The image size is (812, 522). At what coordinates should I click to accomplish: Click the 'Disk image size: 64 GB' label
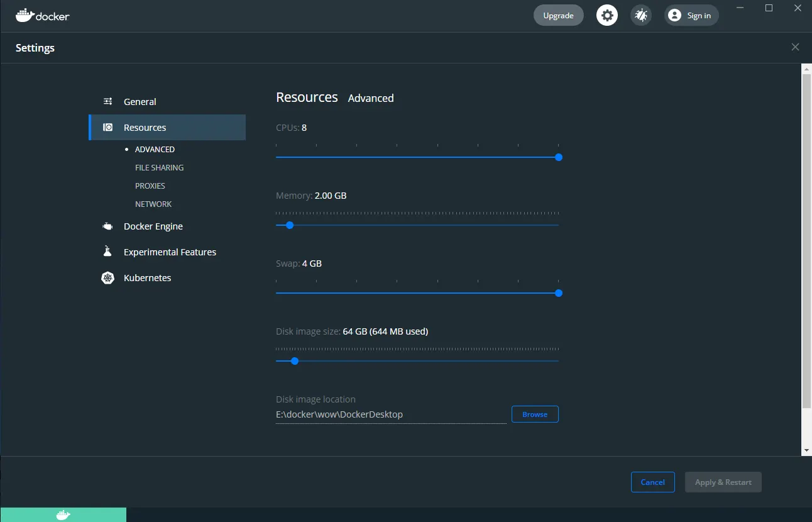352,331
